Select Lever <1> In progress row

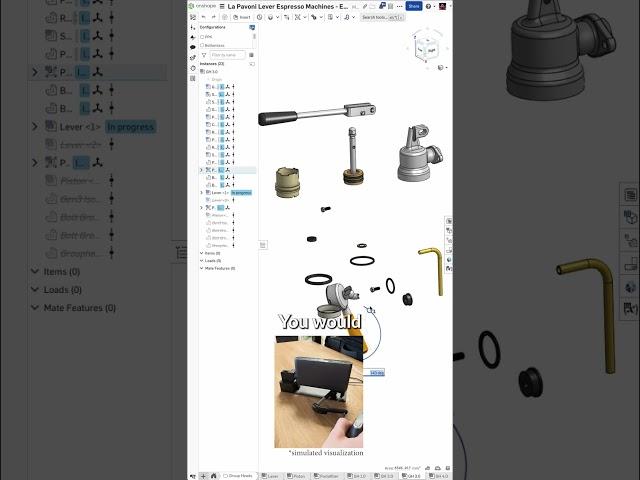coord(228,192)
